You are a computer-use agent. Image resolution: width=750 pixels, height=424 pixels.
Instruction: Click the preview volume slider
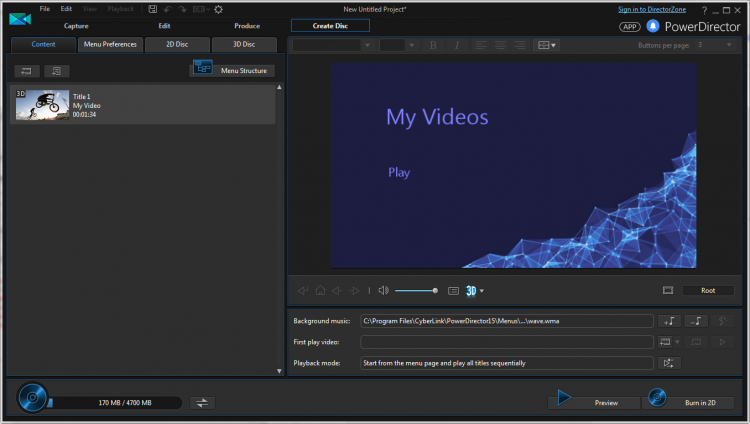415,291
